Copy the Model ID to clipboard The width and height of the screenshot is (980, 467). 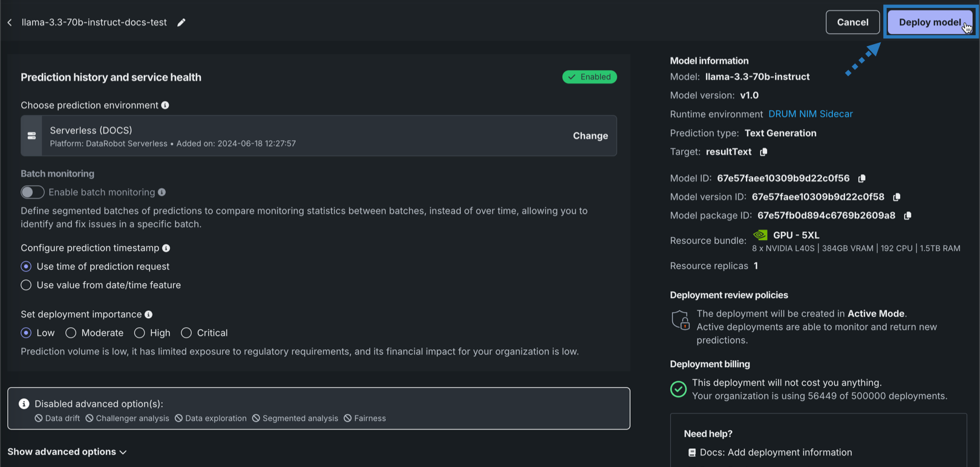(x=861, y=178)
